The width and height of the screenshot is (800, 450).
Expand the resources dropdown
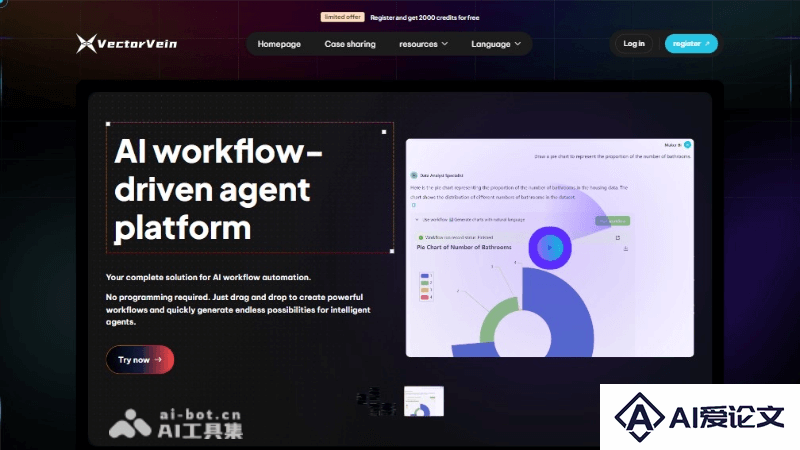click(x=423, y=44)
